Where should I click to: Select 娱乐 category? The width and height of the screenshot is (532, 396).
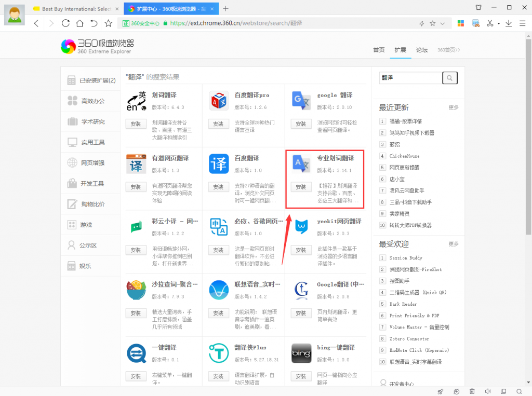coord(90,266)
